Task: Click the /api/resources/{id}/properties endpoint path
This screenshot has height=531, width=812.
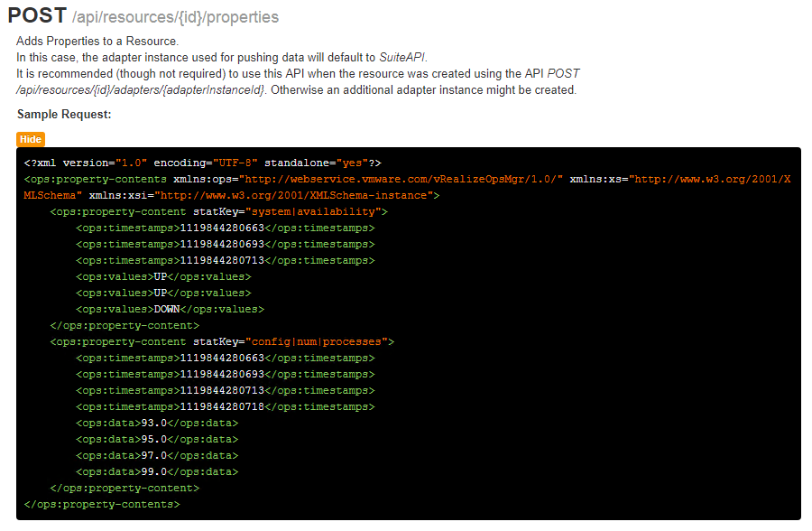Action: tap(188, 17)
